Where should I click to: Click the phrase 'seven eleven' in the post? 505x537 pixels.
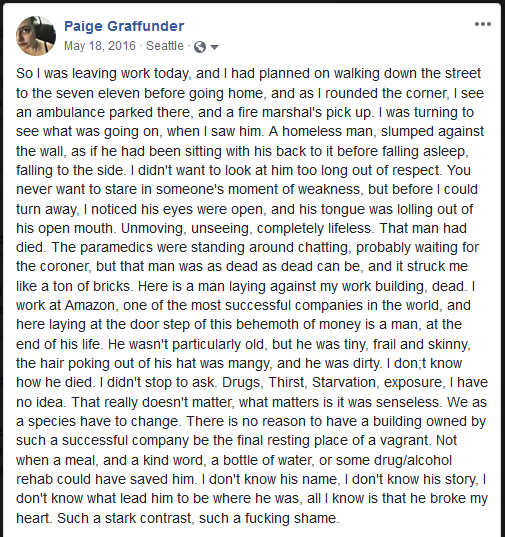click(x=98, y=93)
